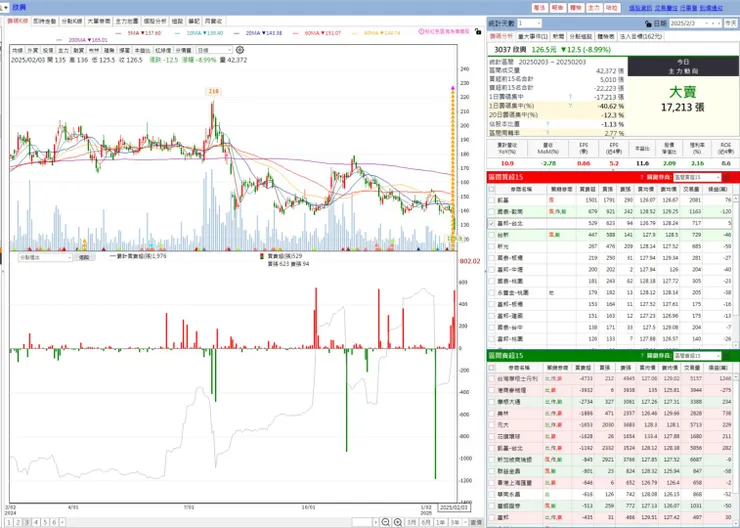The width and height of the screenshot is (740, 528).
Task: Step date back with left arrow
Action: pos(713,23)
